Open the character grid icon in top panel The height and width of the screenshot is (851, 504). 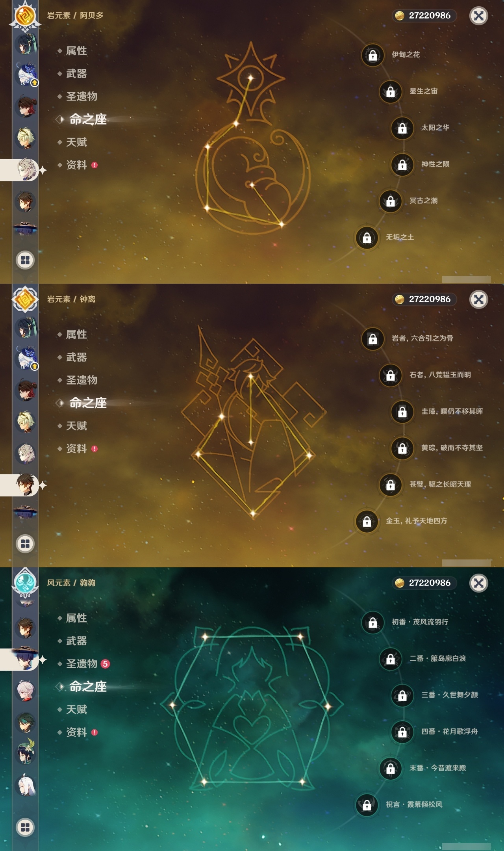(x=25, y=260)
